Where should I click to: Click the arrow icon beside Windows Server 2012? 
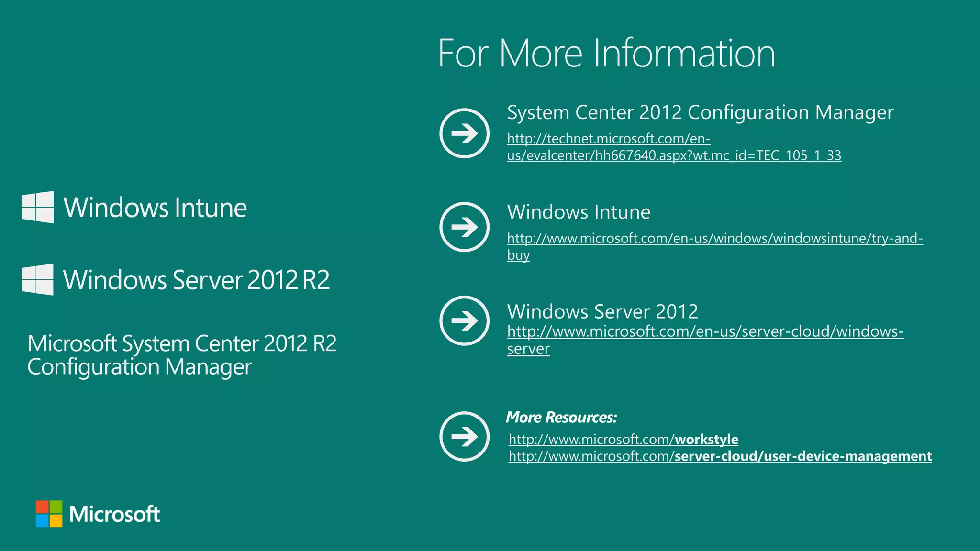(464, 320)
